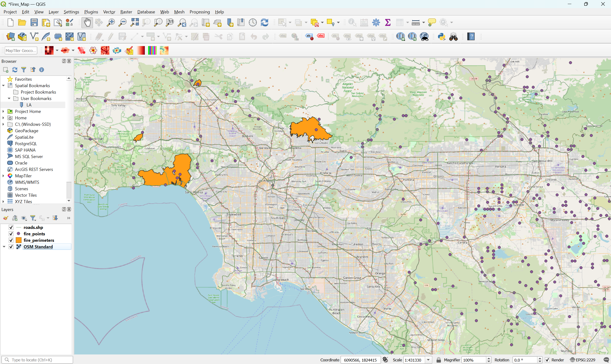Click the Statistical Summary sigma icon
The image size is (611, 364).
388,23
